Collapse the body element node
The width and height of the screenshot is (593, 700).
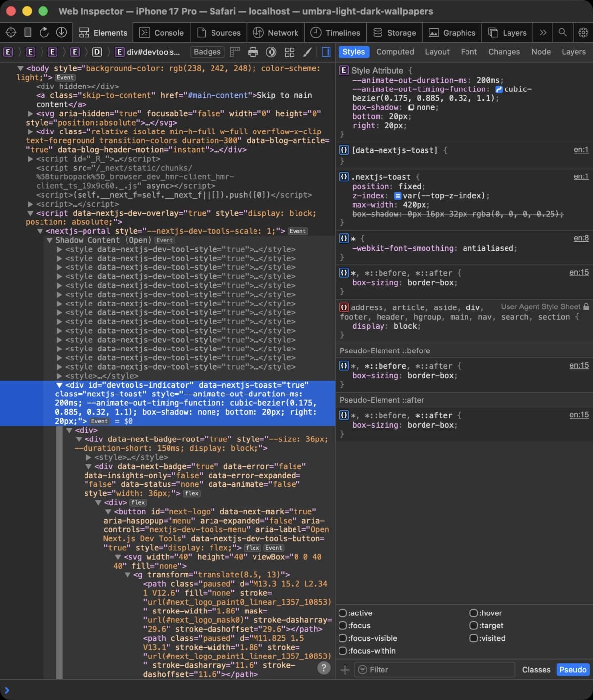(20, 68)
